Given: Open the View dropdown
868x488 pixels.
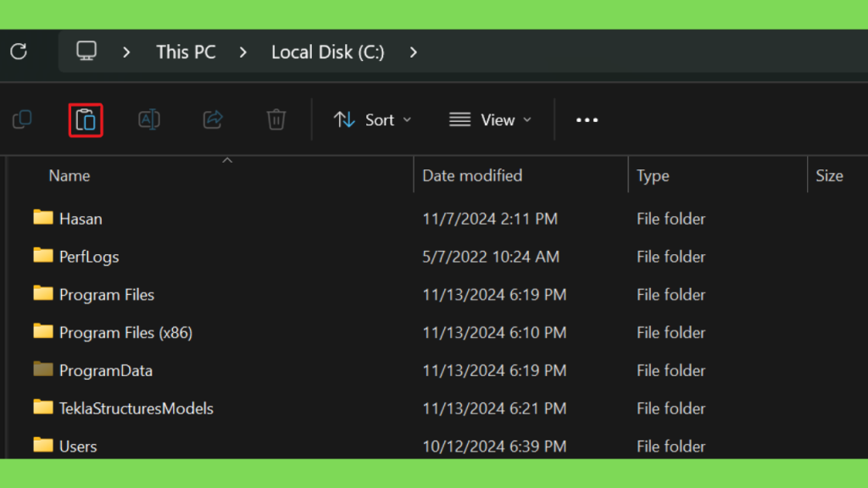Looking at the screenshot, I should (491, 120).
